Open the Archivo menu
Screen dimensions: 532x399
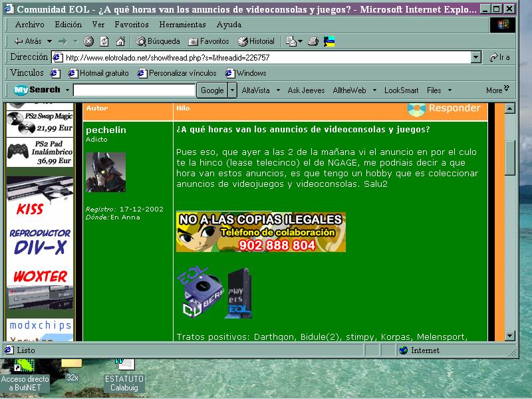tap(29, 25)
